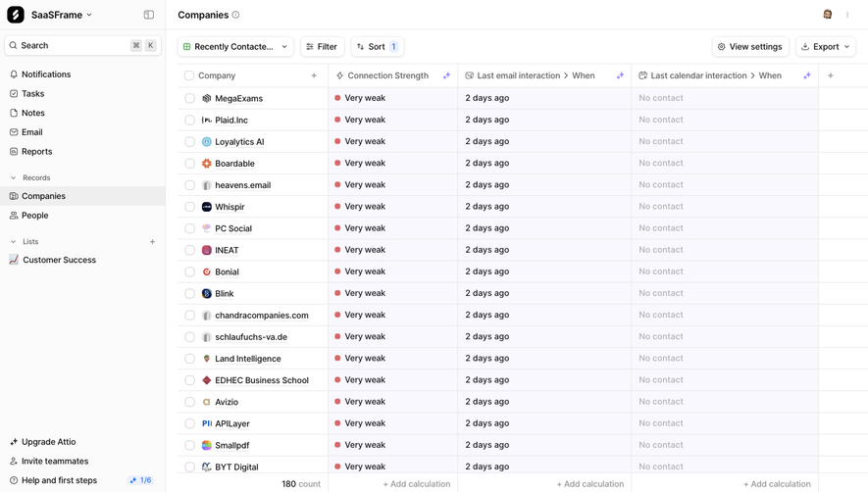Image resolution: width=868 pixels, height=492 pixels.
Task: Click the Search field in sidebar
Action: coord(83,45)
